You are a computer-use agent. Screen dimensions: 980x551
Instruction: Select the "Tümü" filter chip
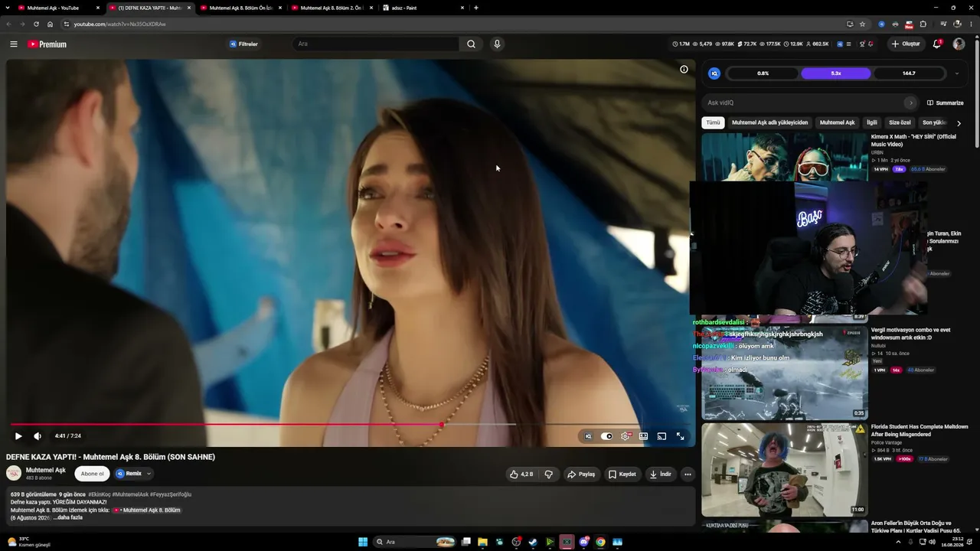pos(713,122)
